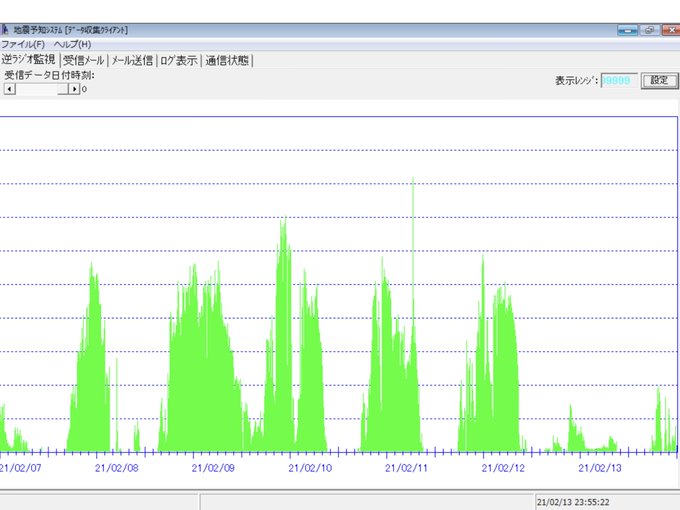Open the ヘルプ(H) menu

[x=72, y=44]
